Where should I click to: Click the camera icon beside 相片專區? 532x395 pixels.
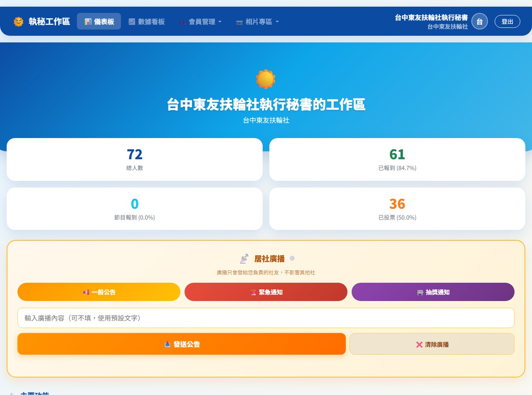point(239,22)
